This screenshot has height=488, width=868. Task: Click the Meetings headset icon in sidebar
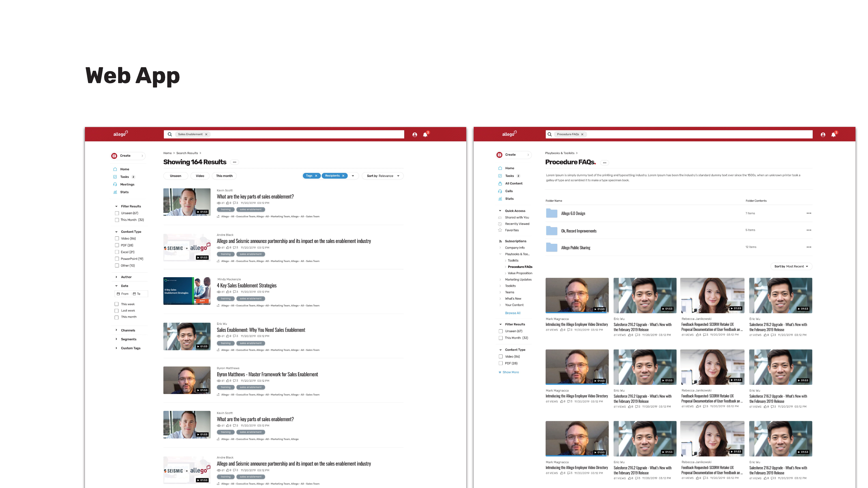115,184
